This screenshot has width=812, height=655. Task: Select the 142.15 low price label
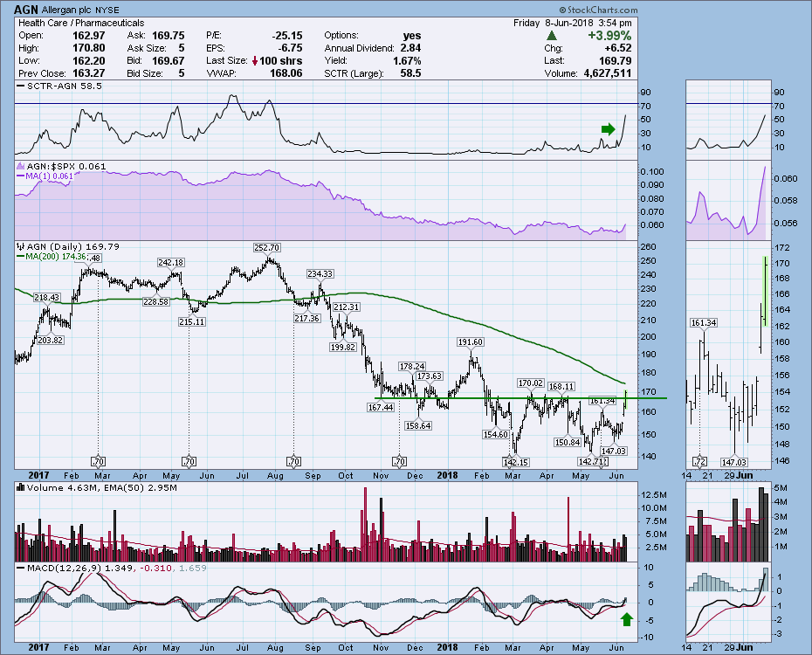[515, 460]
